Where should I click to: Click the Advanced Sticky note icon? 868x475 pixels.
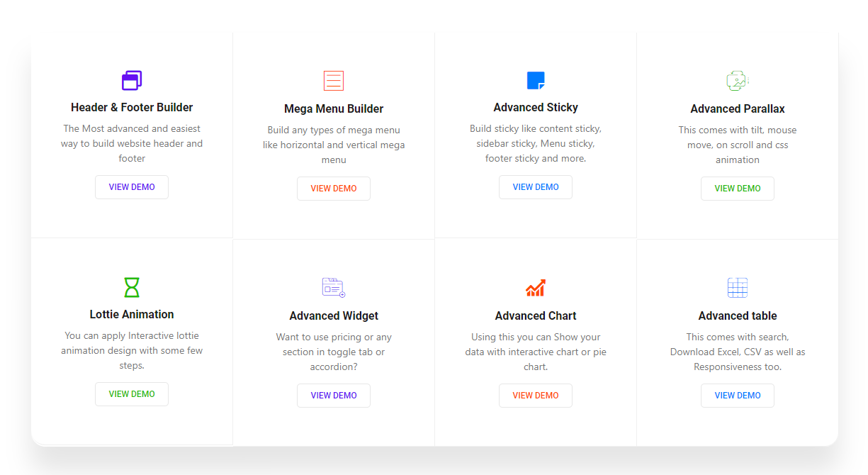536,81
